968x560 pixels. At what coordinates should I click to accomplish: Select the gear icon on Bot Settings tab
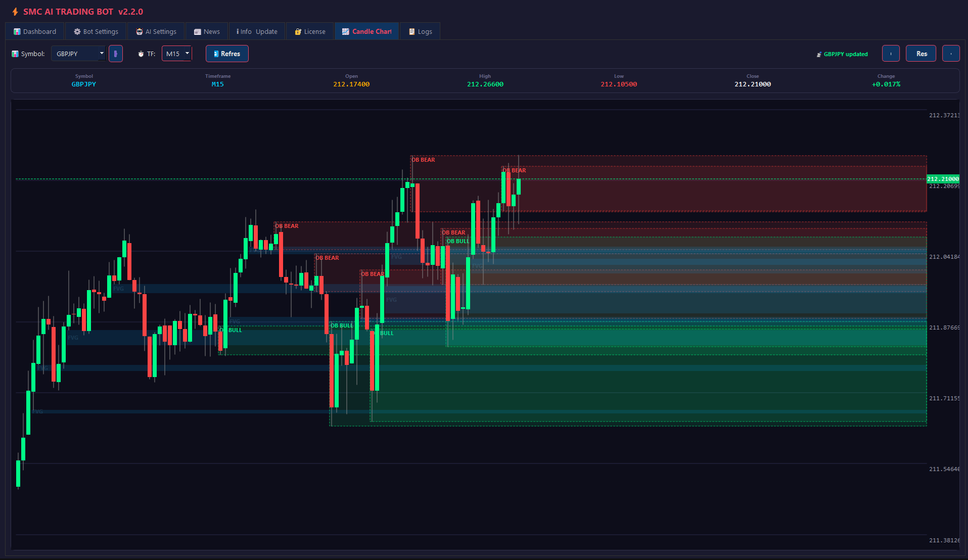pyautogui.click(x=77, y=31)
